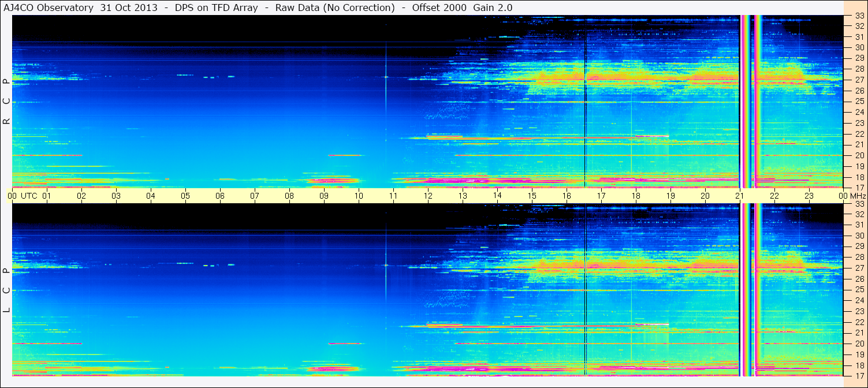Select Raw Data (No Correction) text
Image resolution: width=868 pixels, height=388 pixels.
[335, 8]
